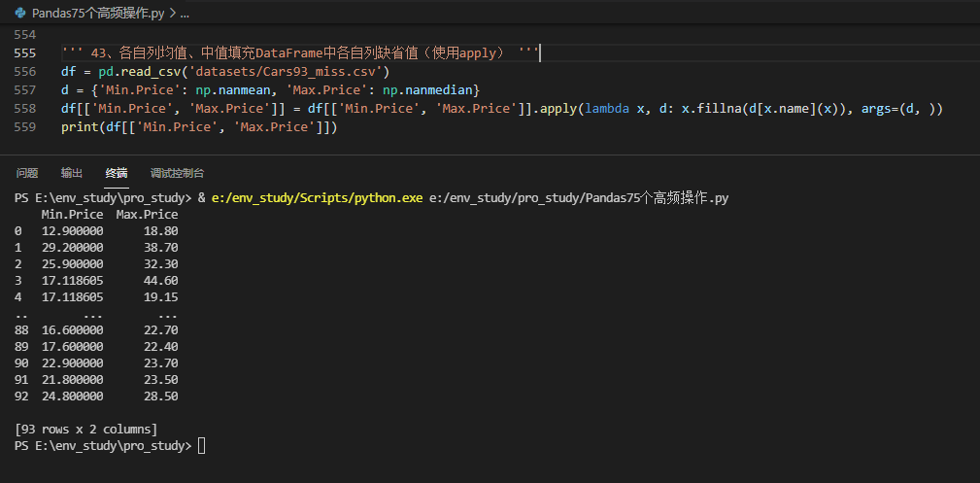This screenshot has width=980, height=483.
Task: Click value 25.900000 in terminal row 2
Action: pos(73,264)
